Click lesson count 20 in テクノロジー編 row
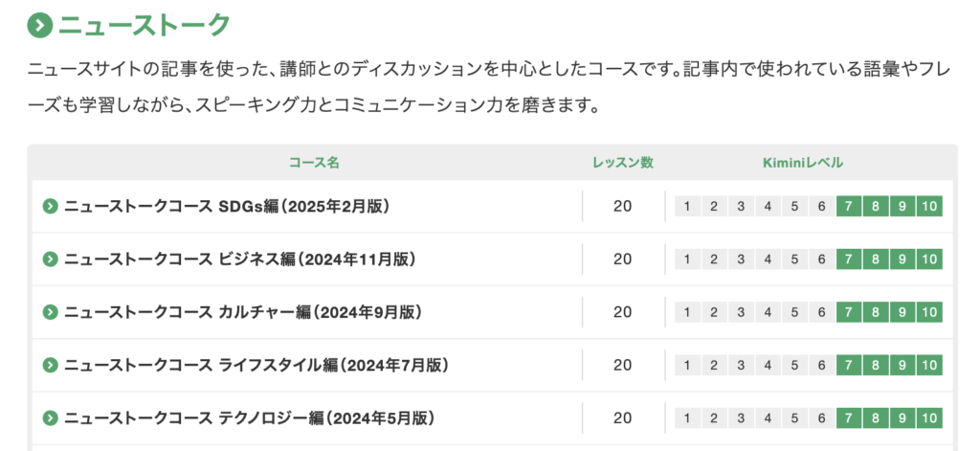This screenshot has height=451, width=980. pos(623,418)
